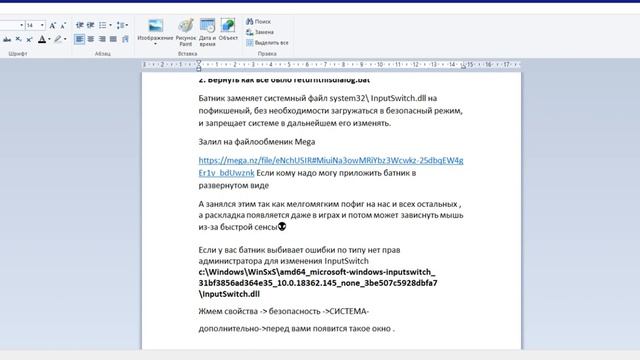Open the font family dropdown arrow
640x360 pixels.
point(22,25)
